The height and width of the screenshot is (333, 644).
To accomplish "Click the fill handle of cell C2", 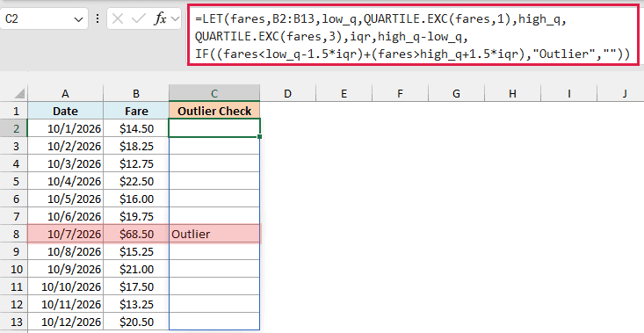I will (259, 137).
